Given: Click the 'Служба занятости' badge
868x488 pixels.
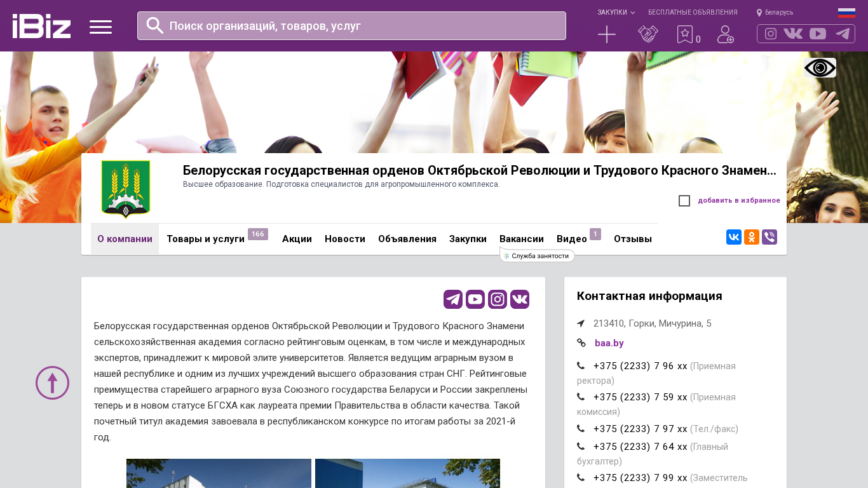Looking at the screenshot, I should point(538,255).
